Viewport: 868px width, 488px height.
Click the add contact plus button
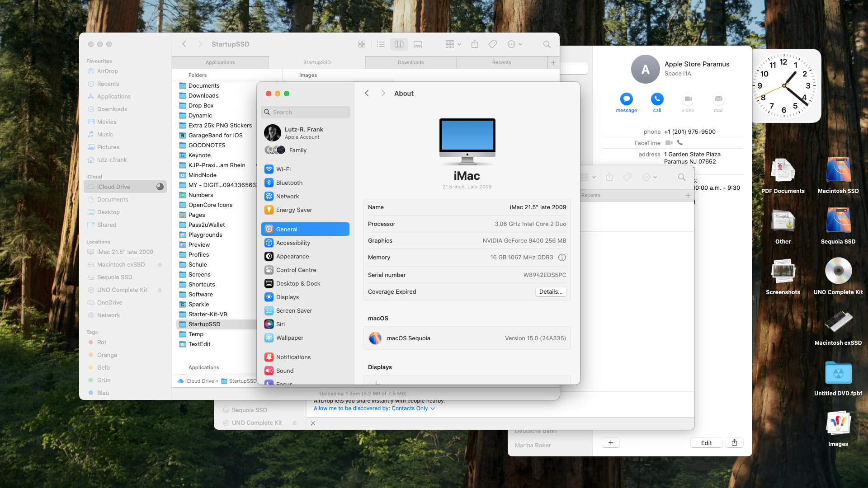610,443
